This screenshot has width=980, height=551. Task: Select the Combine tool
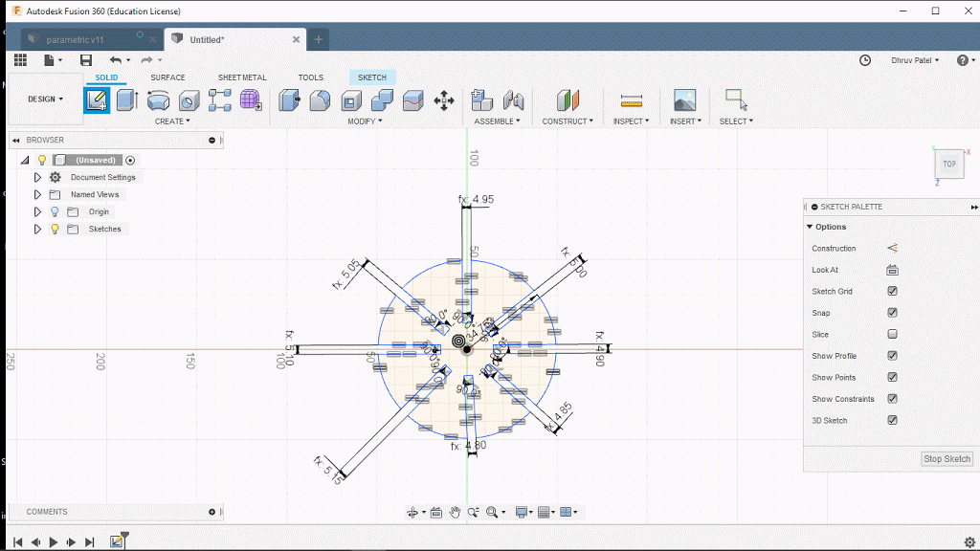click(382, 100)
